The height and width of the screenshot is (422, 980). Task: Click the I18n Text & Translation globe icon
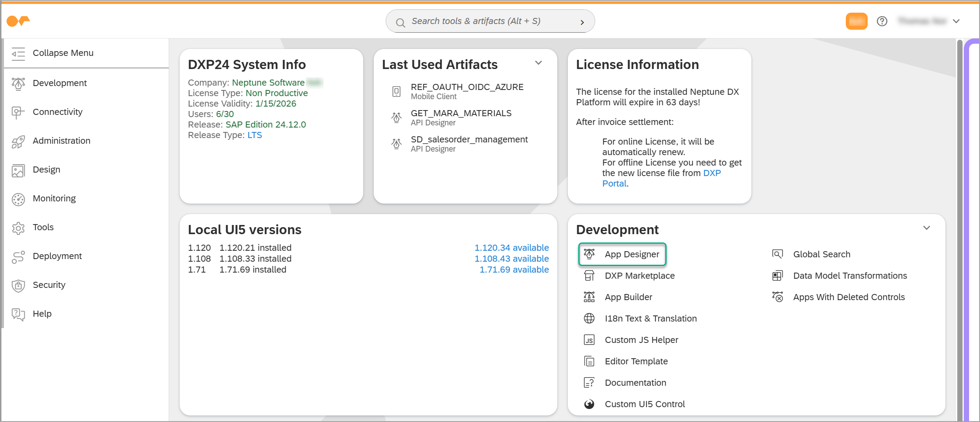(589, 318)
